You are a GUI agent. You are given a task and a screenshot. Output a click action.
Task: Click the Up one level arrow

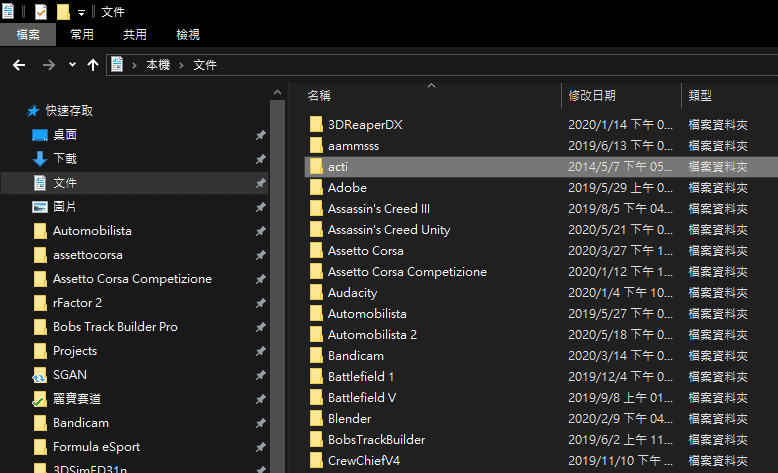point(93,65)
